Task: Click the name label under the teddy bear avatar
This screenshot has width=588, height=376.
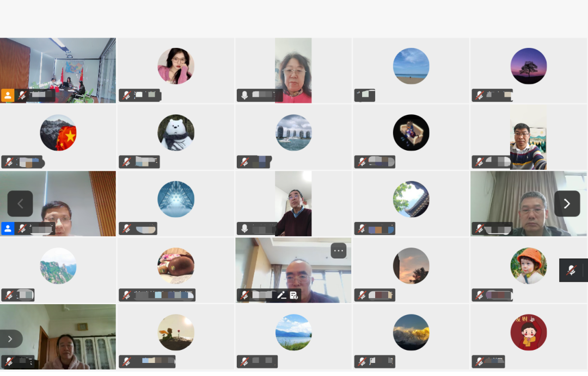Action: click(x=164, y=295)
